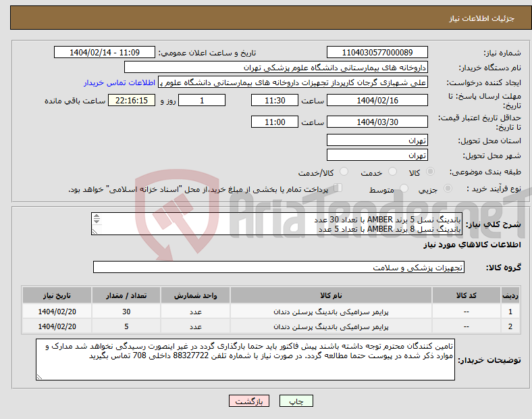Screen dimensions: 532x419
Task: Click the item name in row 2
Action: 331,326
